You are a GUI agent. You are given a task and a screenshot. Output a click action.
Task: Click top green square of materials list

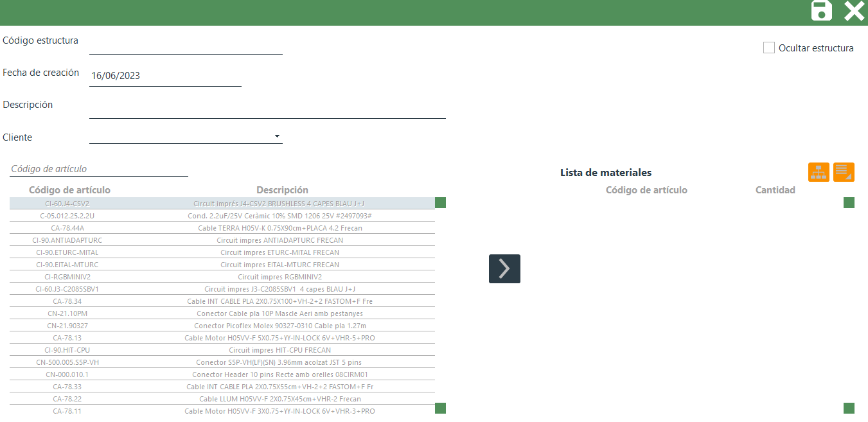[849, 203]
